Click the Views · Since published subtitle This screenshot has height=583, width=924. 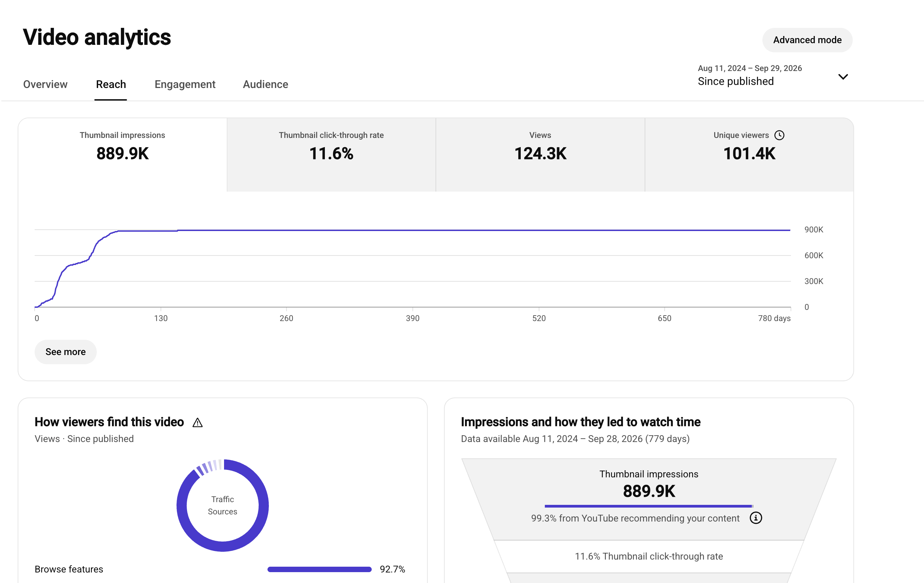point(84,439)
